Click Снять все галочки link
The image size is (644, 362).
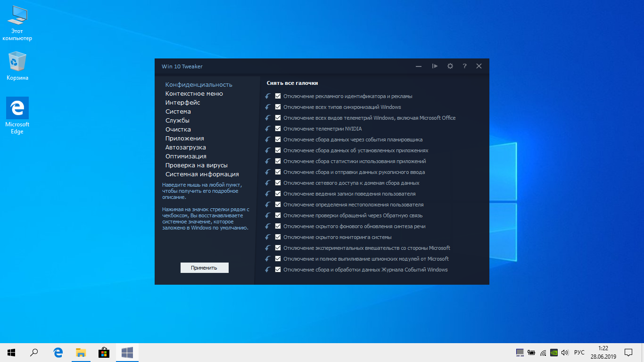tap(292, 83)
